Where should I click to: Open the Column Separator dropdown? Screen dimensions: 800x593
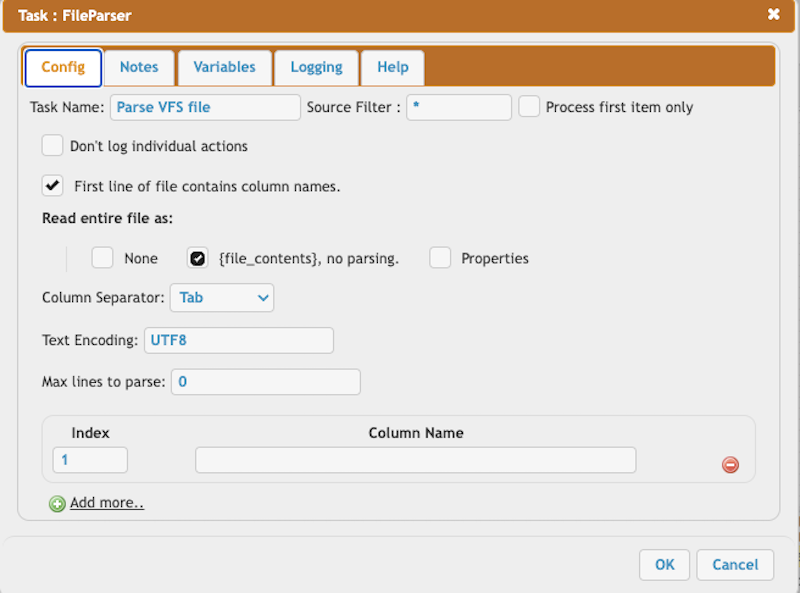[x=222, y=298]
